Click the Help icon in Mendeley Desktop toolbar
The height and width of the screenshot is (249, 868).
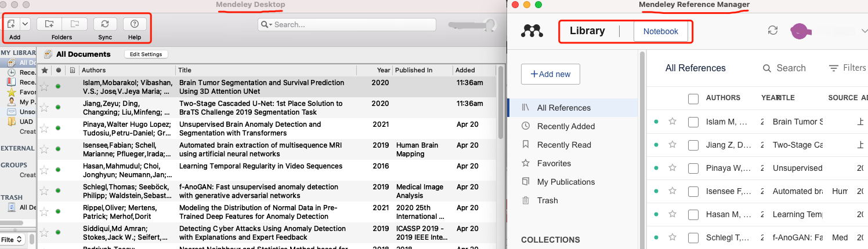coord(135,24)
